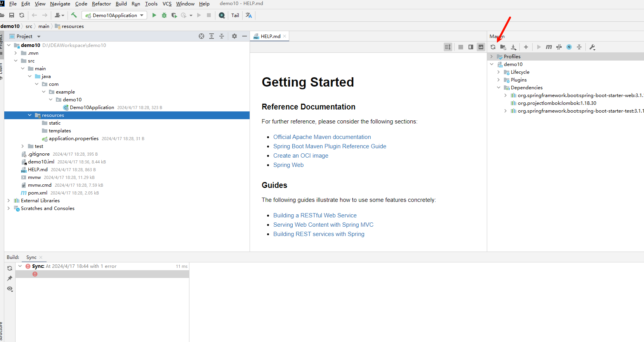Expand External Libraries node
The width and height of the screenshot is (644, 342).
coord(9,201)
